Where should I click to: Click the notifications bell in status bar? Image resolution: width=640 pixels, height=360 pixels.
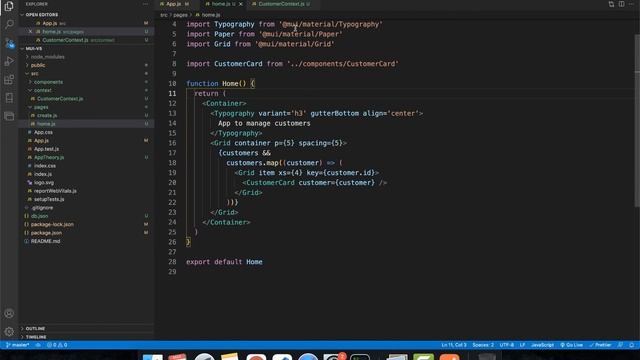[x=631, y=345]
